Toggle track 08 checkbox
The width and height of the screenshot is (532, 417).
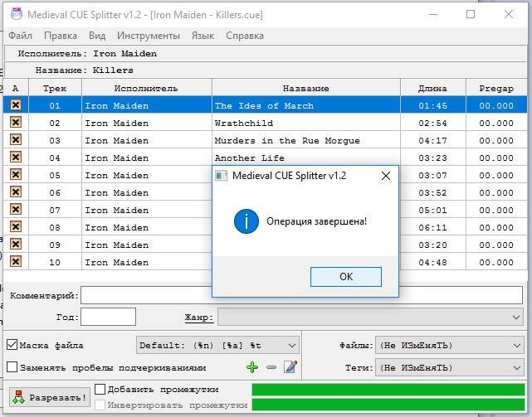pos(16,227)
